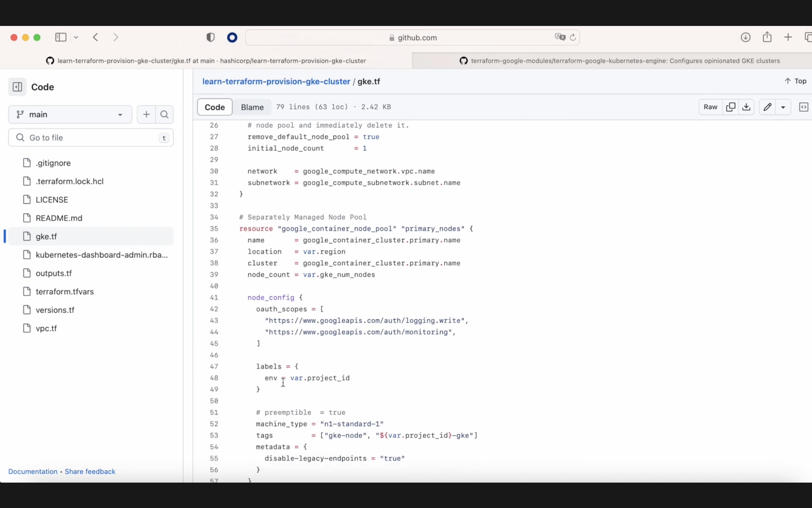
Task: Show the tab overview icon
Action: pos(808,37)
